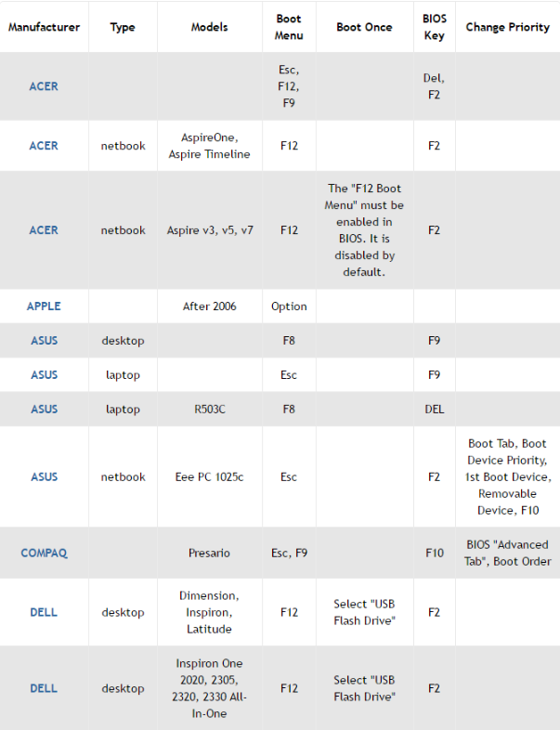Click DELL link for Dimension, Inspiron, Latitude

click(44, 612)
